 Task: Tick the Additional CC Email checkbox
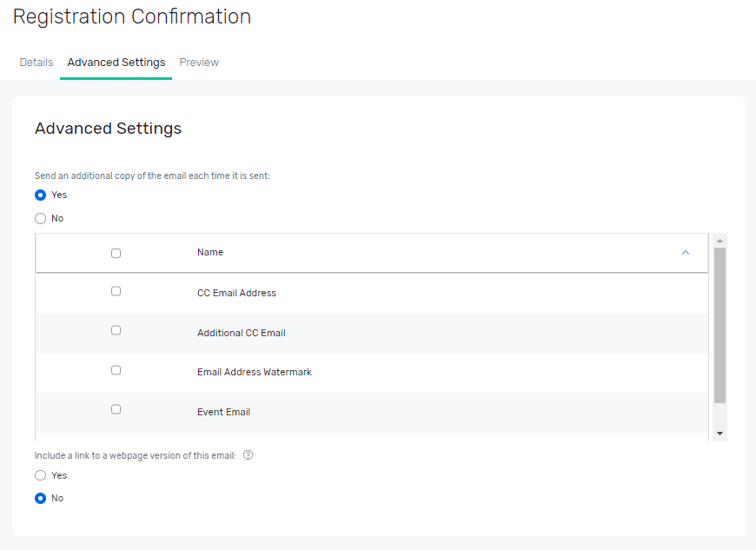116,331
